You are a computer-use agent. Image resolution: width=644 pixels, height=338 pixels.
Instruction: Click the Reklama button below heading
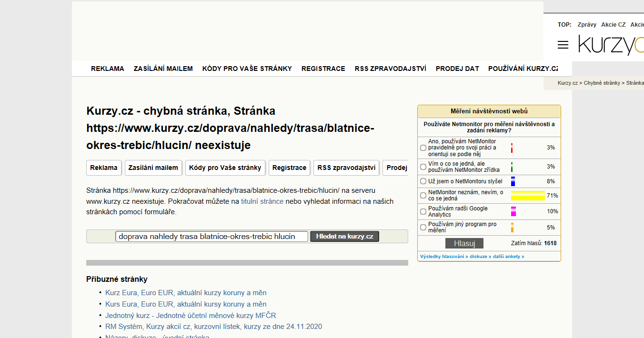[104, 168]
